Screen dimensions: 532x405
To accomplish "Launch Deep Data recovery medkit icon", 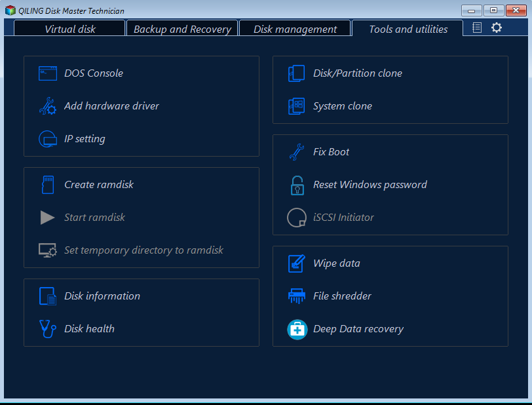I will (x=297, y=329).
